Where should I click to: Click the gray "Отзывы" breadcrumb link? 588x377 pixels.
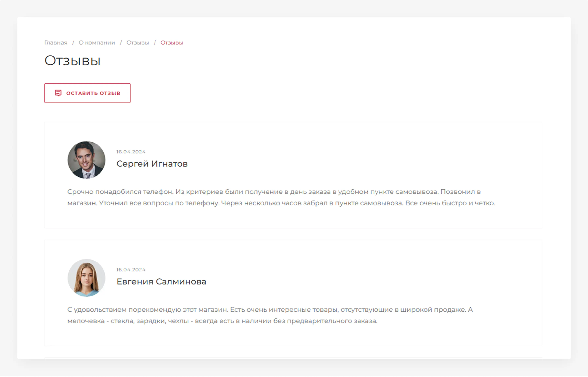[138, 43]
